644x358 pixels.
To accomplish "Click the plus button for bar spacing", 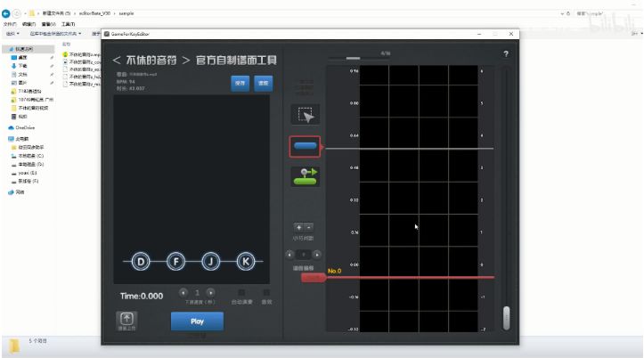I will tap(299, 227).
